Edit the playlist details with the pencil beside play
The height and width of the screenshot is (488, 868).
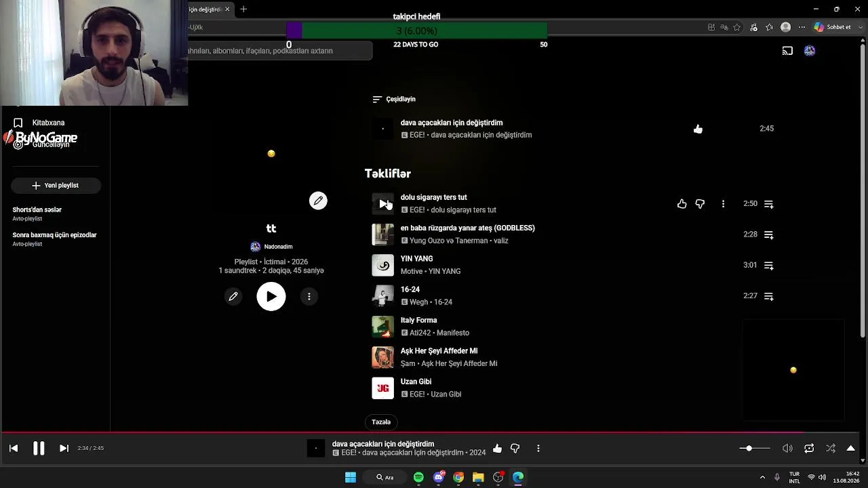pos(233,296)
